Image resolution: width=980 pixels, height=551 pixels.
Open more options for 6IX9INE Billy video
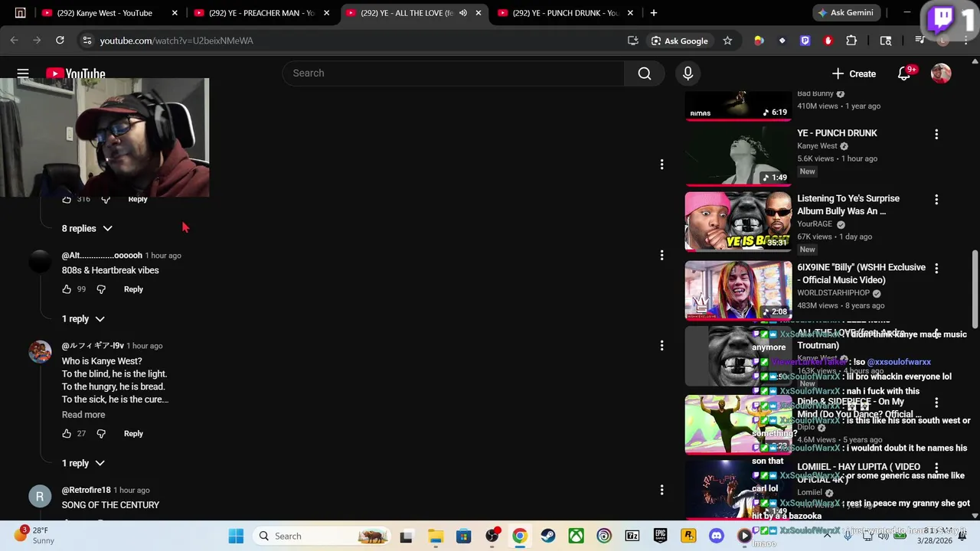click(x=936, y=269)
